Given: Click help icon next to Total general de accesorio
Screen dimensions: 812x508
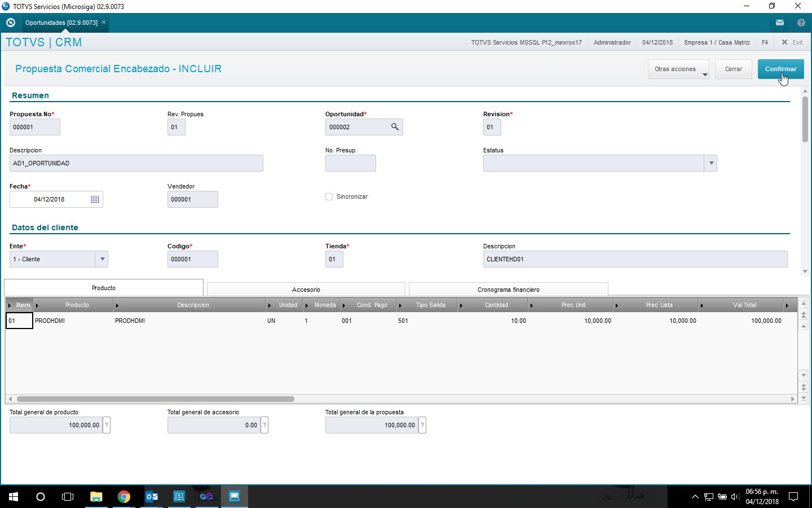Looking at the screenshot, I should tap(264, 425).
